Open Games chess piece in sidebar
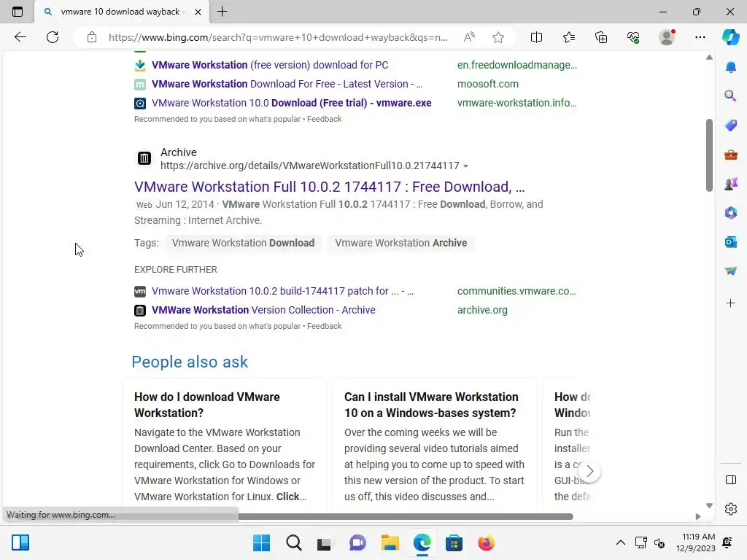747x560 pixels. 731,184
